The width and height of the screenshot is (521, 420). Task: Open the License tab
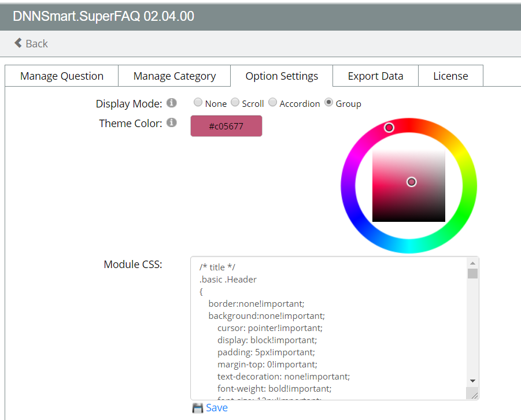point(450,76)
